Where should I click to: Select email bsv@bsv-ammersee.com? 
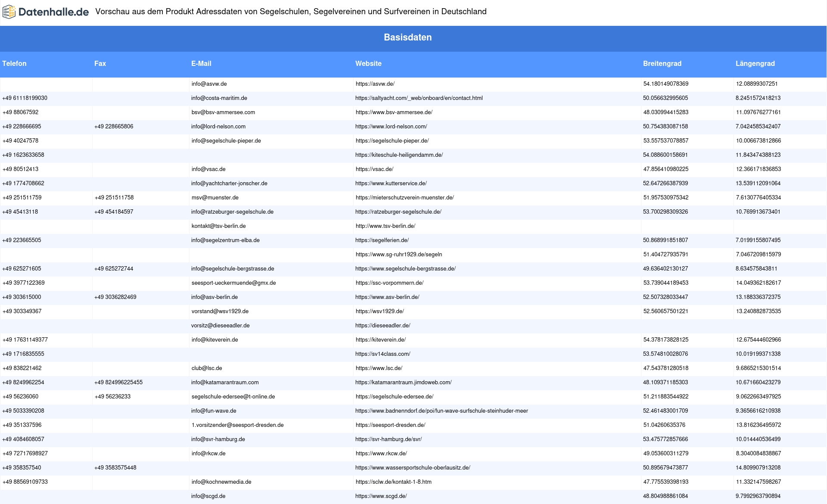[x=224, y=112]
